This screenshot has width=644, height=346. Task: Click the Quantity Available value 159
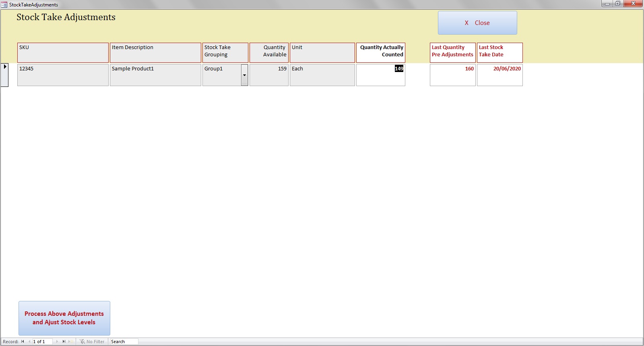[269, 75]
